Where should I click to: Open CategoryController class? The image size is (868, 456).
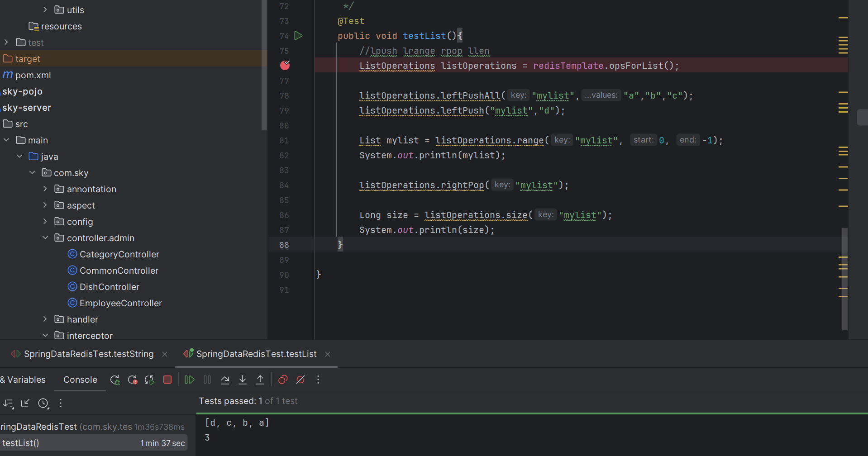[x=119, y=254]
